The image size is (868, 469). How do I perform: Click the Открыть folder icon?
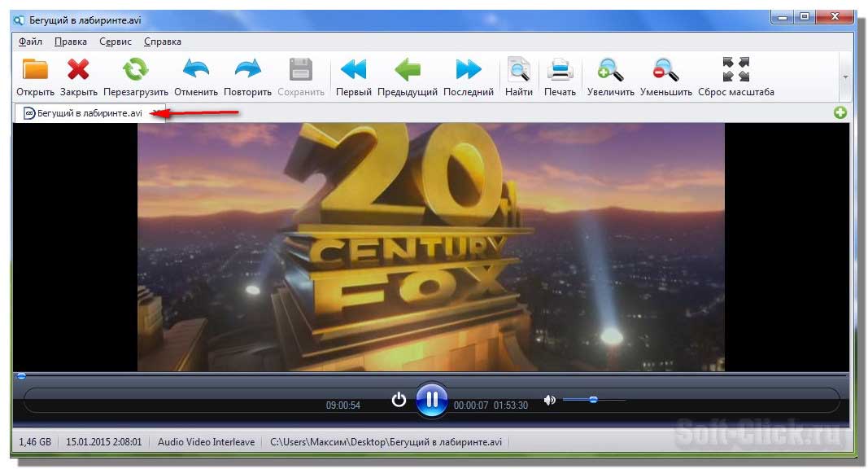click(x=35, y=71)
